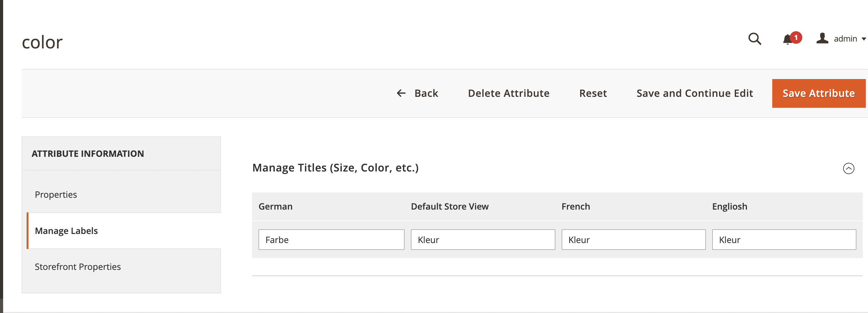
Task: Open the admin search
Action: (x=755, y=39)
